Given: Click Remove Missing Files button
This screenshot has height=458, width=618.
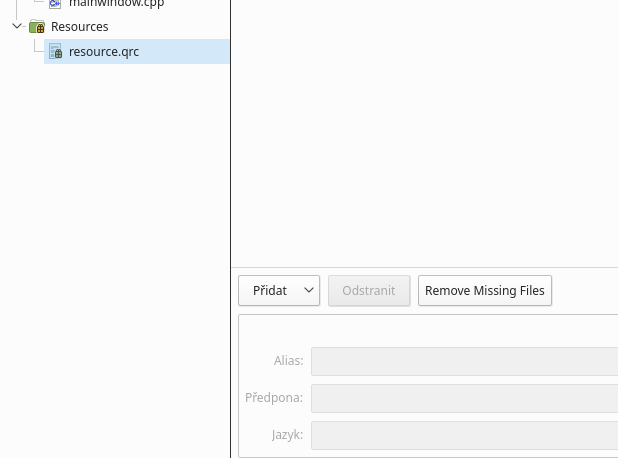Looking at the screenshot, I should point(485,290).
